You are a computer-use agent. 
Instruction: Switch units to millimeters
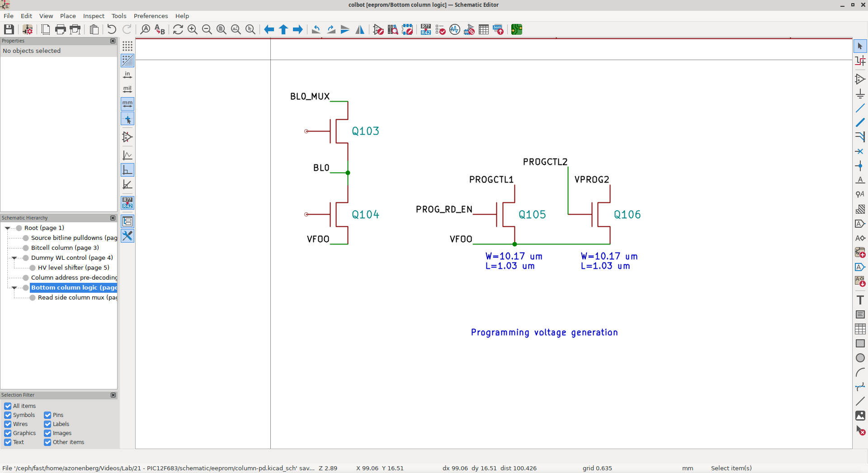pyautogui.click(x=127, y=104)
